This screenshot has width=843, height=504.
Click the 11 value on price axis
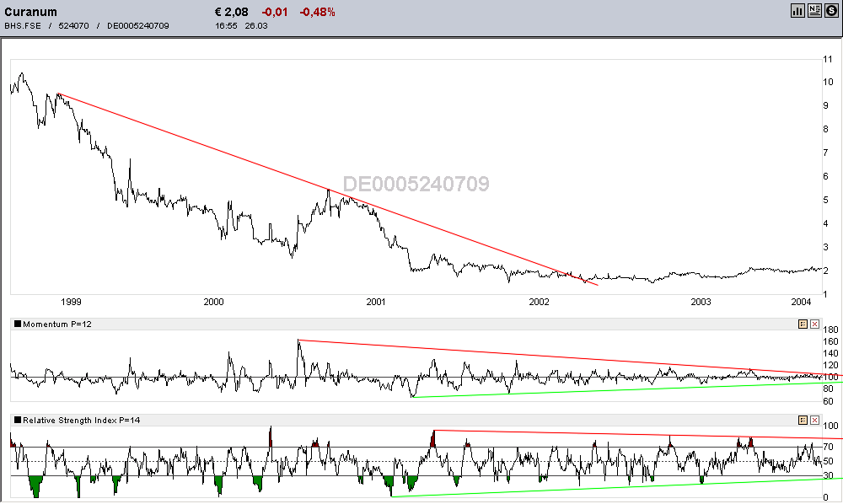tap(828, 59)
